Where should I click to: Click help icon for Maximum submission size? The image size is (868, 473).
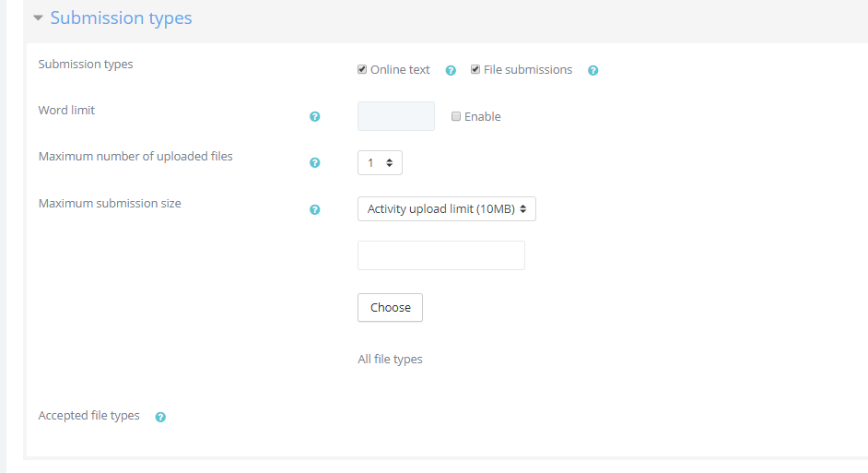tap(315, 209)
